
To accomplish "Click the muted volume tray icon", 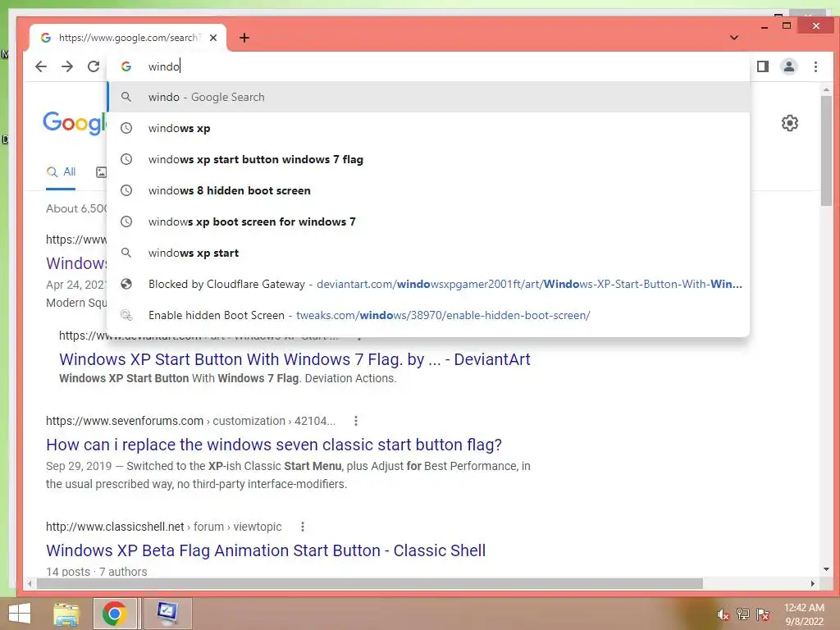I will [x=724, y=614].
